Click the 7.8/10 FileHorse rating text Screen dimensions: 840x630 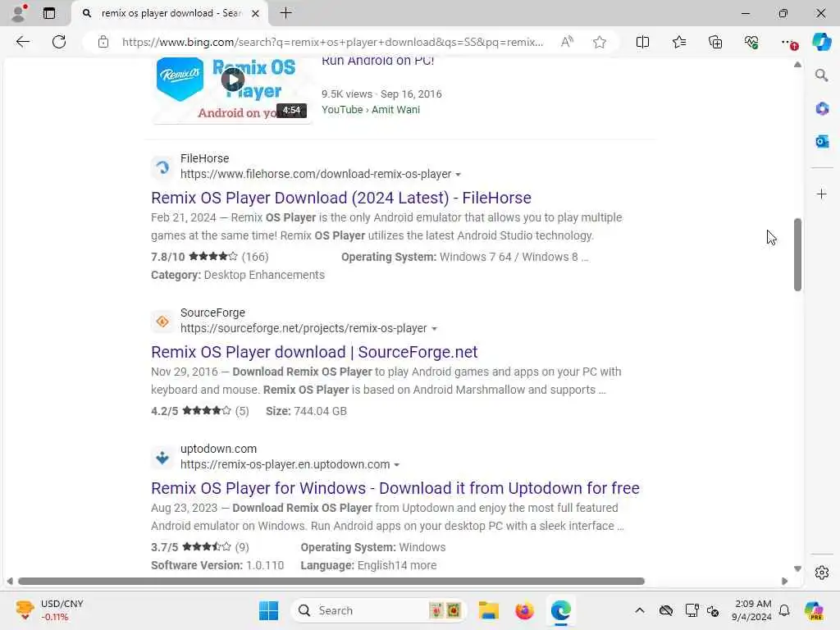pyautogui.click(x=167, y=257)
